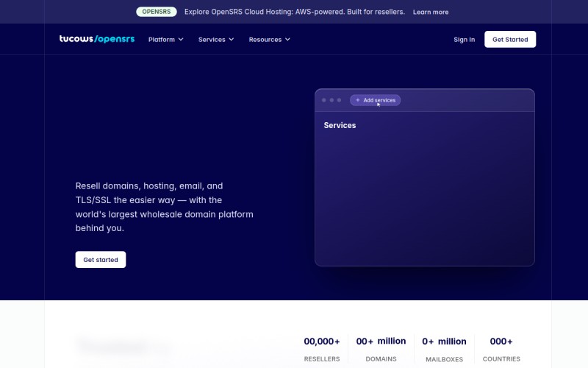Click the Add services pill button
Viewport: 588px width, 368px height.
pyautogui.click(x=376, y=100)
